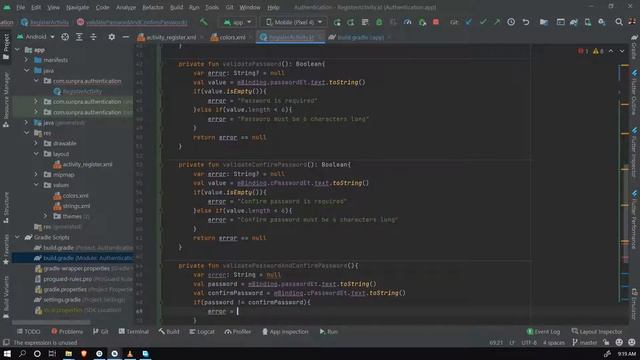Open the Event Log
This screenshot has height=360, width=640.
click(543, 331)
